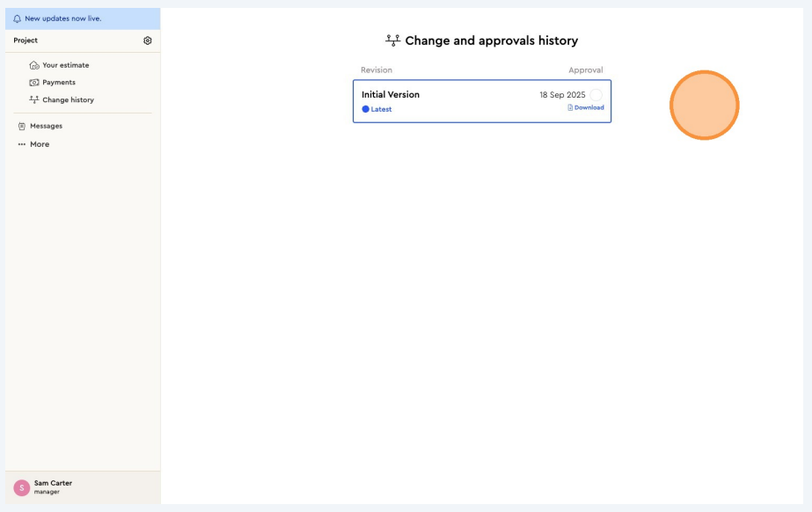
Task: Open Project settings via the gear icon
Action: [147, 40]
